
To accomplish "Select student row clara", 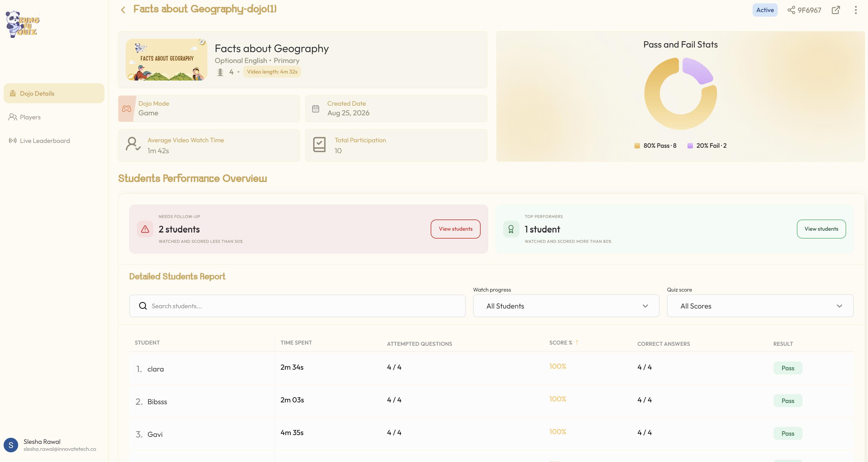I will click(491, 368).
